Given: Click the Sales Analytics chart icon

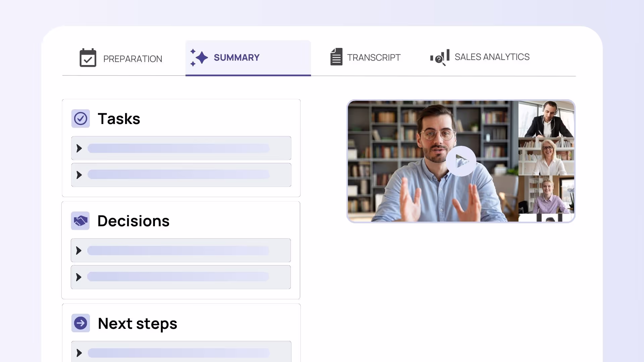Looking at the screenshot, I should pyautogui.click(x=440, y=58).
